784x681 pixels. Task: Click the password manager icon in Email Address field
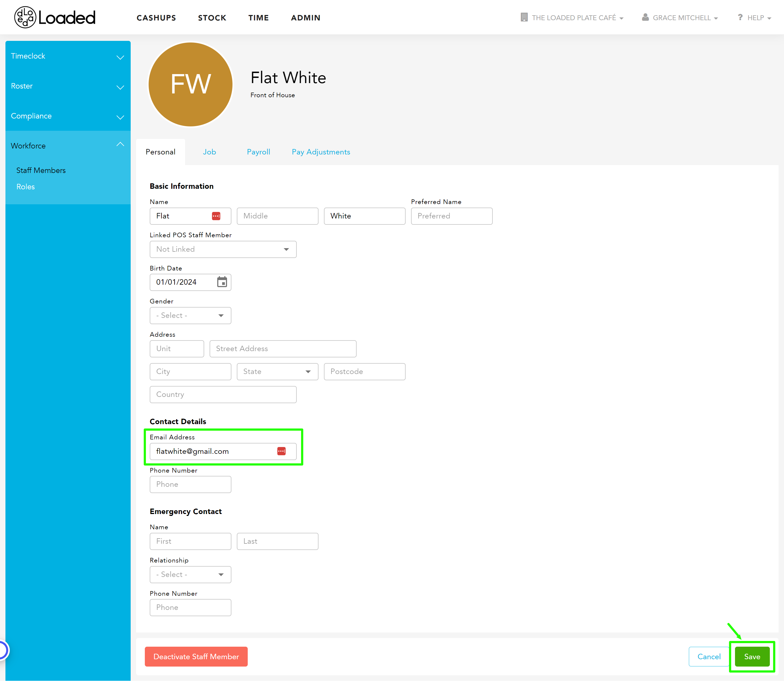[x=281, y=451]
